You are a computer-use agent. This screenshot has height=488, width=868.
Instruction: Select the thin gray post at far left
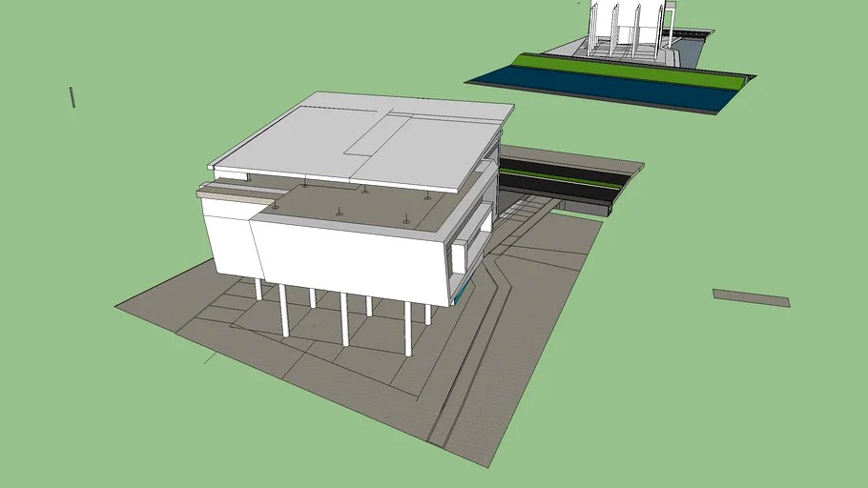[x=72, y=97]
